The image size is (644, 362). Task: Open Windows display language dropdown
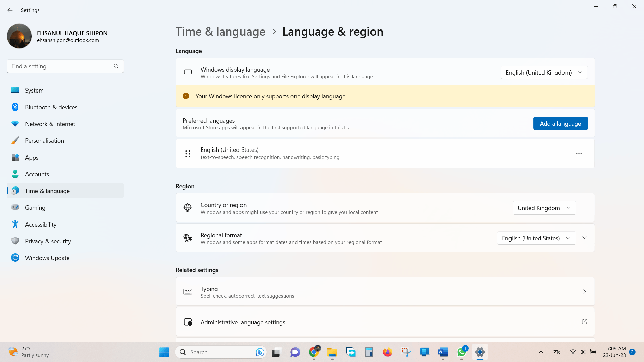pos(544,73)
